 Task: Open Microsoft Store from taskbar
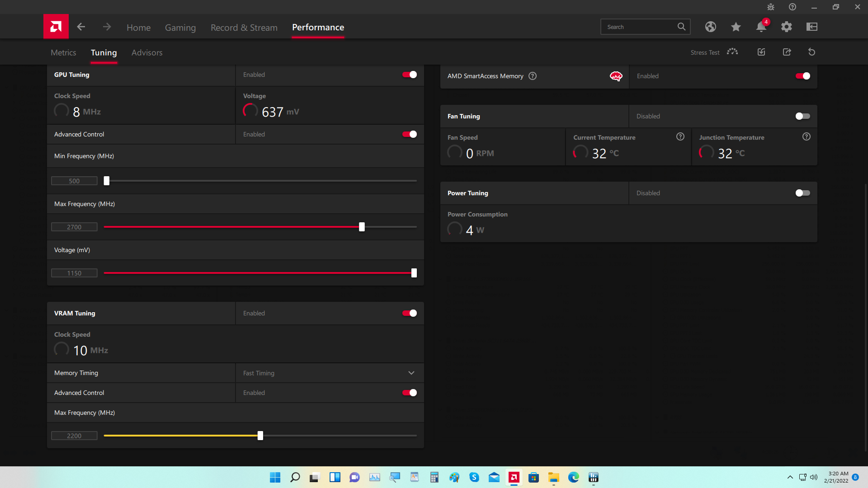click(x=534, y=477)
